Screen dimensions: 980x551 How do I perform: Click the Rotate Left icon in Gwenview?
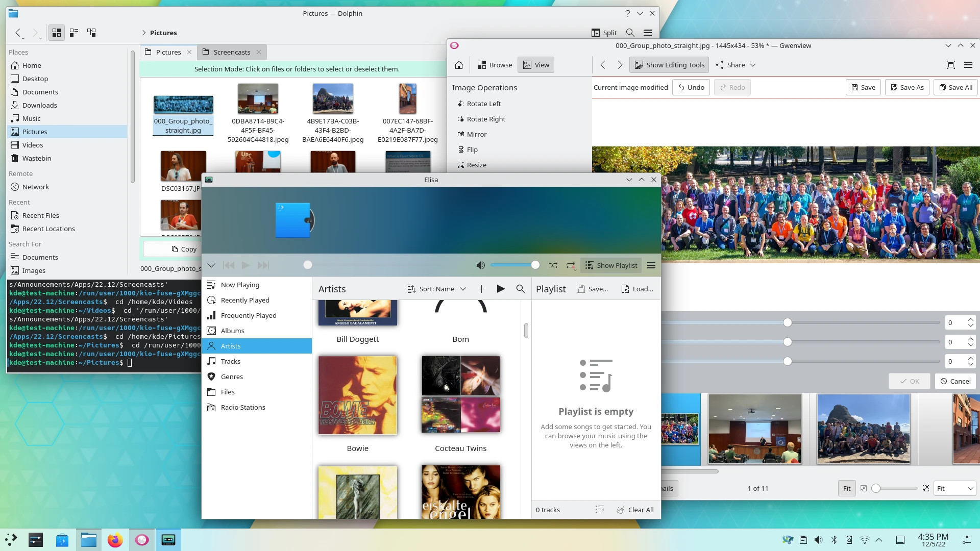[x=461, y=104]
